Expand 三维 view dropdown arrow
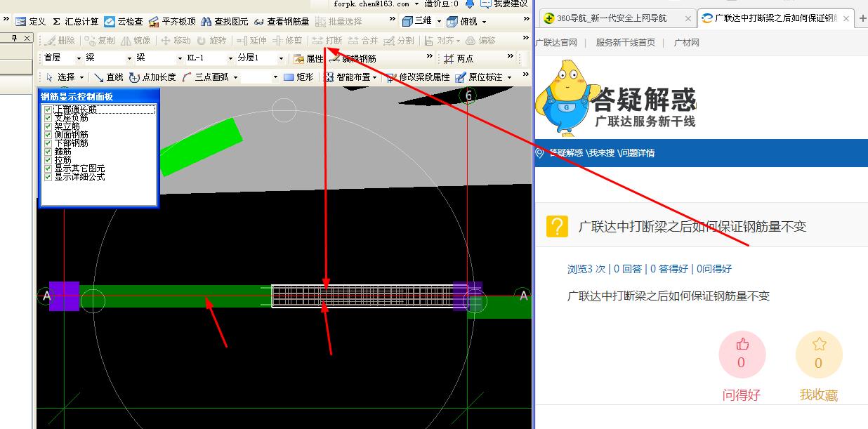868x429 pixels. (439, 22)
